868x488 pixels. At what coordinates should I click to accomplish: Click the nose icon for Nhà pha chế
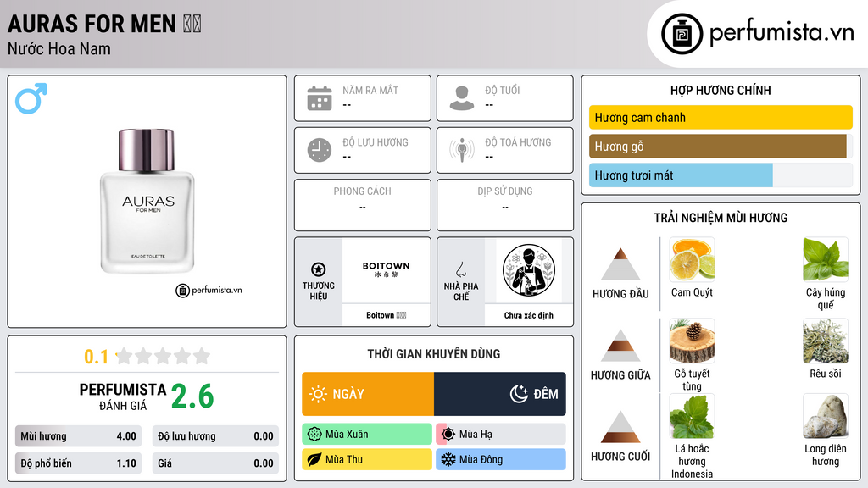[x=460, y=269]
